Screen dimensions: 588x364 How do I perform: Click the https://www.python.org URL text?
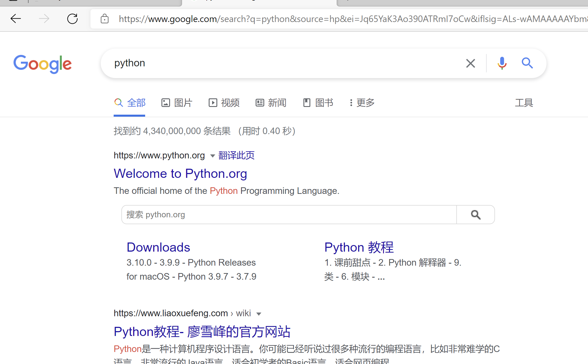click(x=159, y=155)
